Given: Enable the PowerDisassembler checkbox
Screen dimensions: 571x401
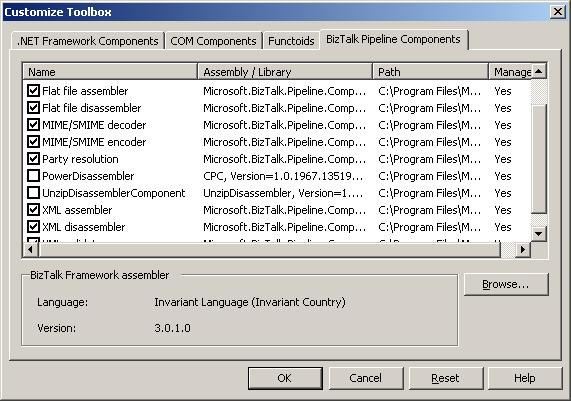Looking at the screenshot, I should pos(34,176).
